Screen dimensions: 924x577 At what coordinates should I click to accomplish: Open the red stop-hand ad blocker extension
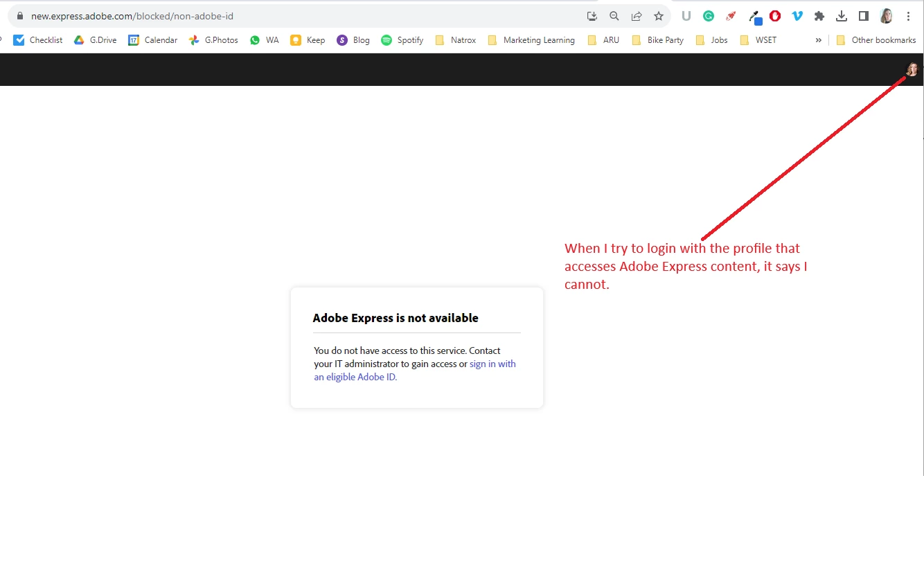(775, 16)
